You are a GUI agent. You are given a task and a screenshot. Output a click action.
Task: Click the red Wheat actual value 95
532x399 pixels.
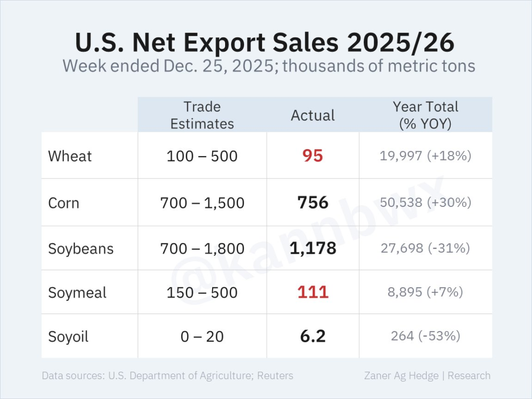(x=313, y=156)
